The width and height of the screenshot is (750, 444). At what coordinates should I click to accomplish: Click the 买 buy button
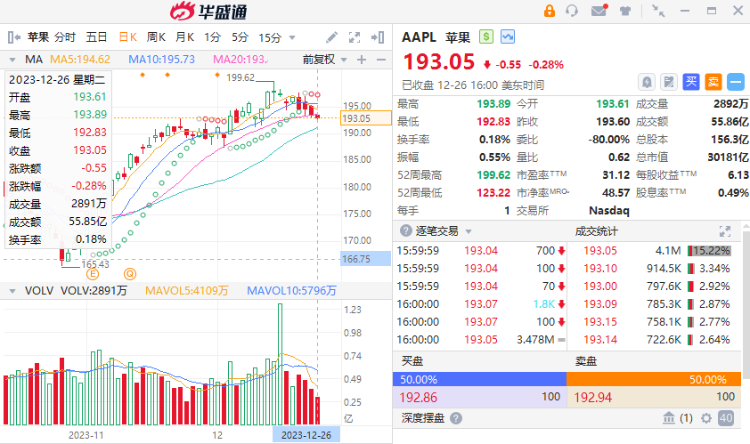pyautogui.click(x=691, y=82)
